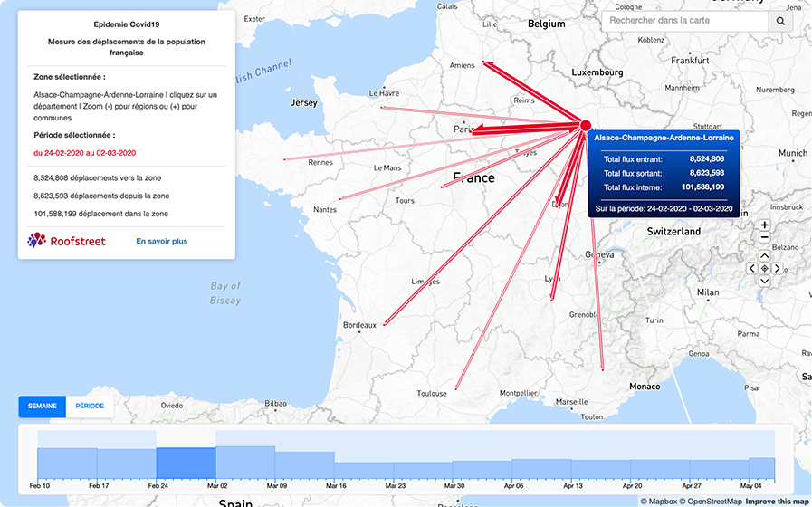Select the week bar starting Mar 30
This screenshot has height=507, width=812.
click(x=482, y=470)
